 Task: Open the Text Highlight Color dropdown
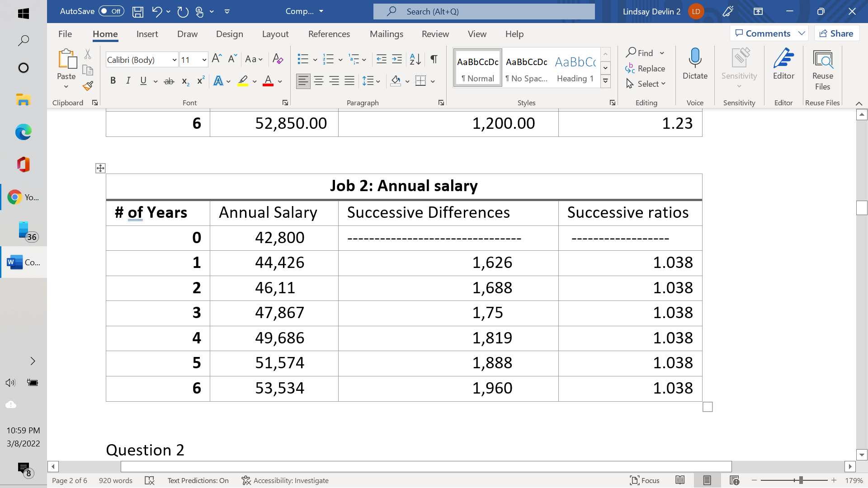tap(254, 82)
